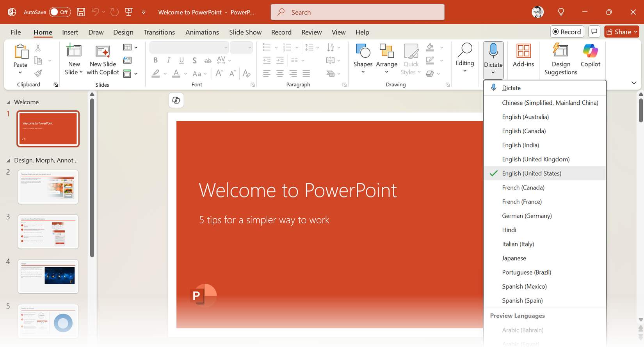
Task: Click New Slide with Copilot icon
Action: tap(103, 51)
